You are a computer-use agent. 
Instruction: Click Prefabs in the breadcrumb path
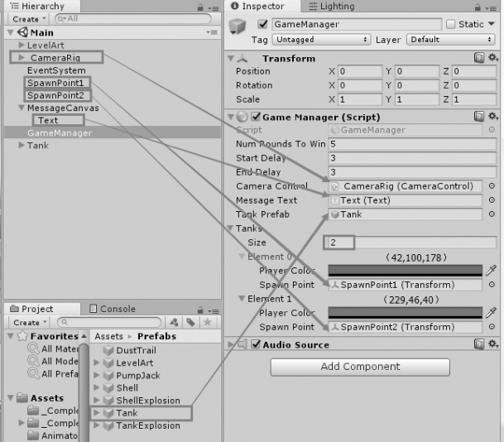pos(157,336)
